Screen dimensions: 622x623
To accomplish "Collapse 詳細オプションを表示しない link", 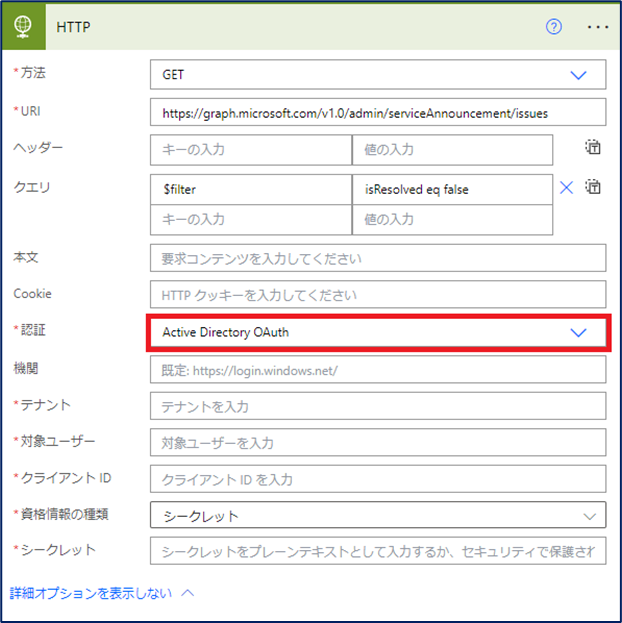I will click(x=91, y=593).
